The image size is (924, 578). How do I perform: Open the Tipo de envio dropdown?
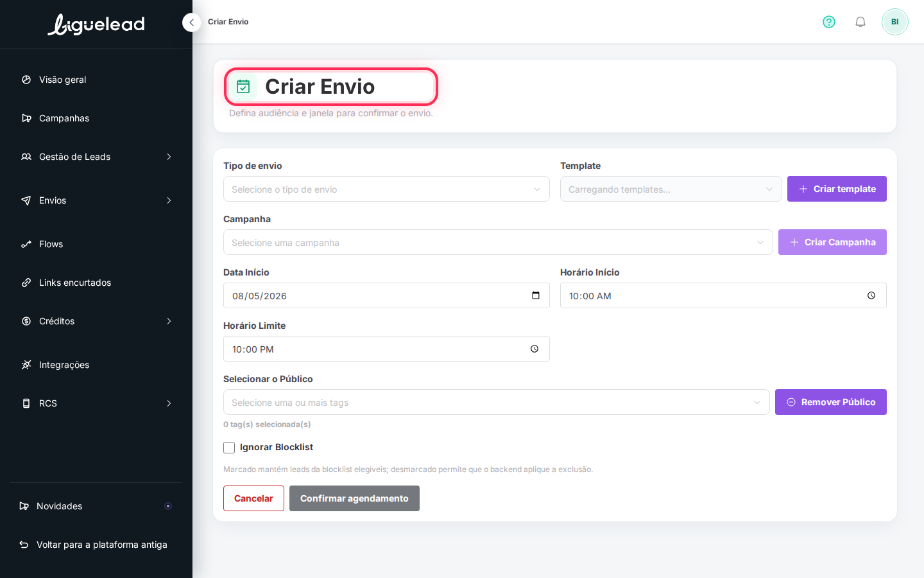386,189
